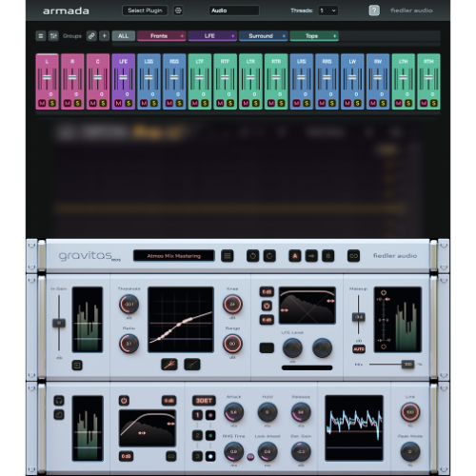Click the Knee knob
This screenshot has width=476, height=476.
232,304
